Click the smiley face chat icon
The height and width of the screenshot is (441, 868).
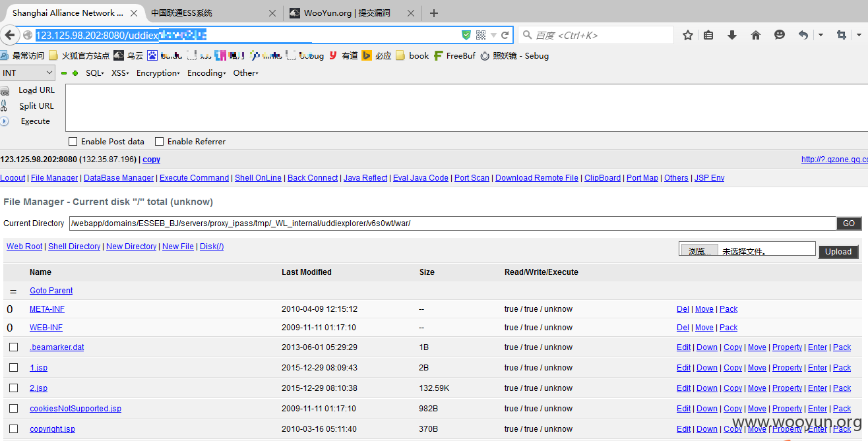pyautogui.click(x=780, y=35)
